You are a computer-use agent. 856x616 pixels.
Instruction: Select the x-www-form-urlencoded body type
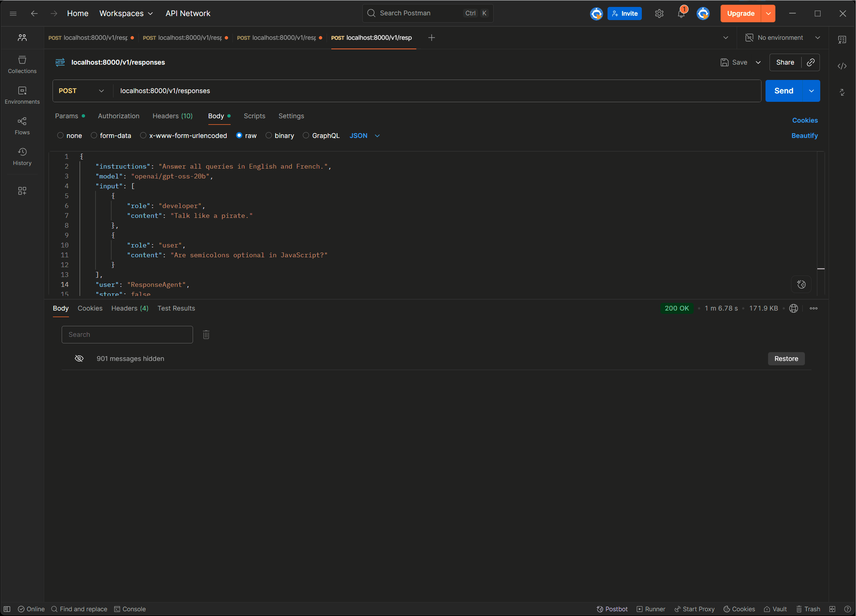143,135
